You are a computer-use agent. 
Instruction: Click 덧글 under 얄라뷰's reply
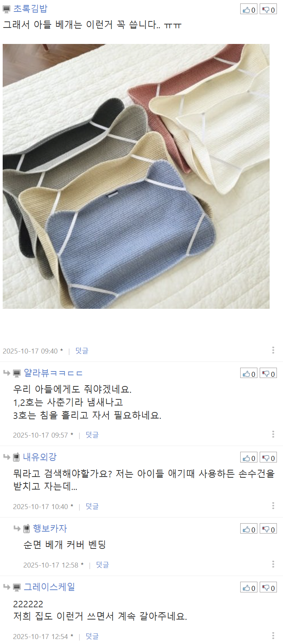[92, 435]
